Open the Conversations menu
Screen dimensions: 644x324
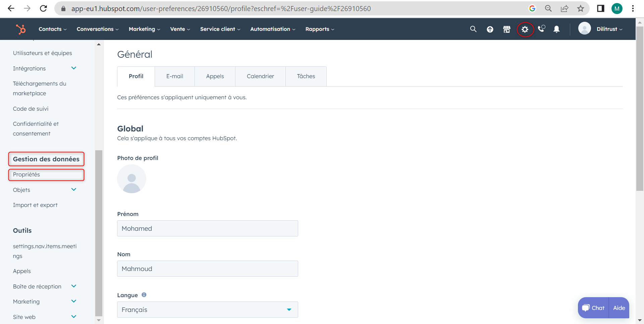(98, 29)
